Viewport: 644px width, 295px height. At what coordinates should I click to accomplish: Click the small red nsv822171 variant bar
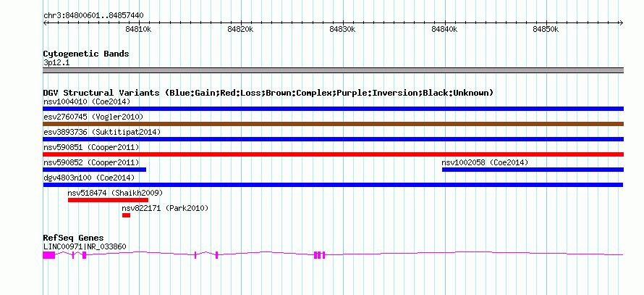pyautogui.click(x=126, y=215)
